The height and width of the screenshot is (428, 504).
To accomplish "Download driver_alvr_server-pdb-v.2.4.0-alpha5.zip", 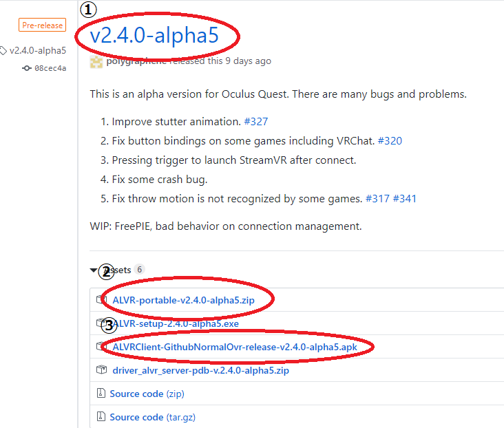I will click(200, 370).
